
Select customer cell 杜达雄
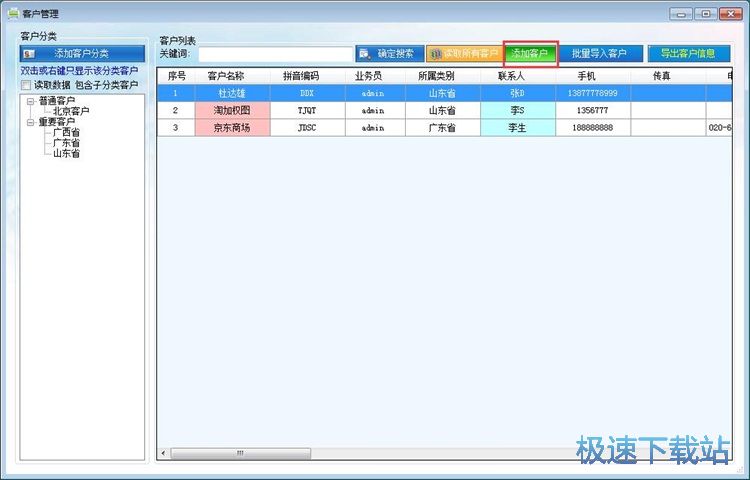[x=232, y=93]
